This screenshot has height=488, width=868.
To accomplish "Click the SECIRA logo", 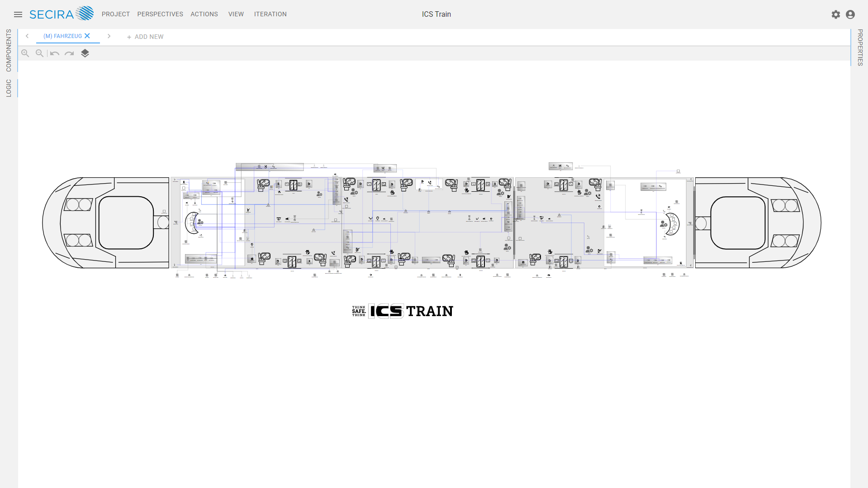I will click(x=62, y=14).
